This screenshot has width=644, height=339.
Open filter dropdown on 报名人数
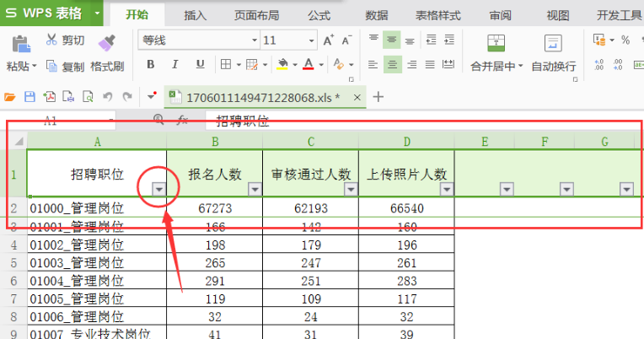pos(255,190)
